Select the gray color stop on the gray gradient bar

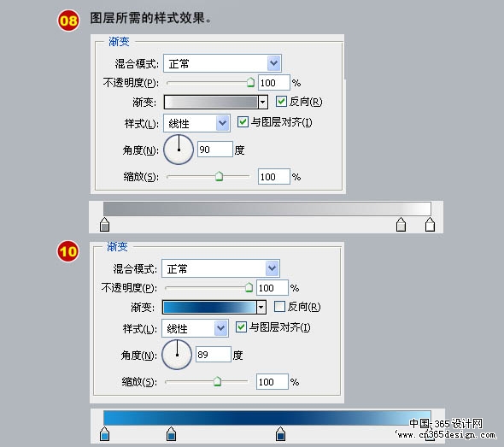104,225
